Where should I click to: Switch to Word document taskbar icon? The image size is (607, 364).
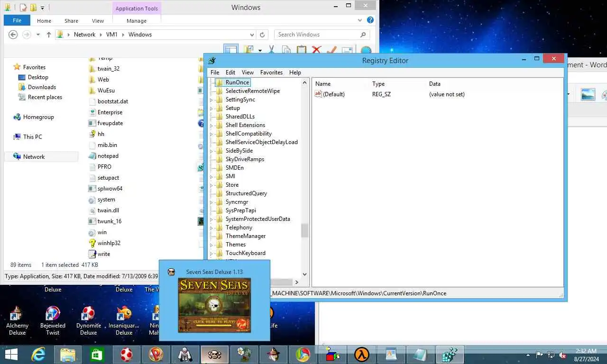[x=391, y=355]
